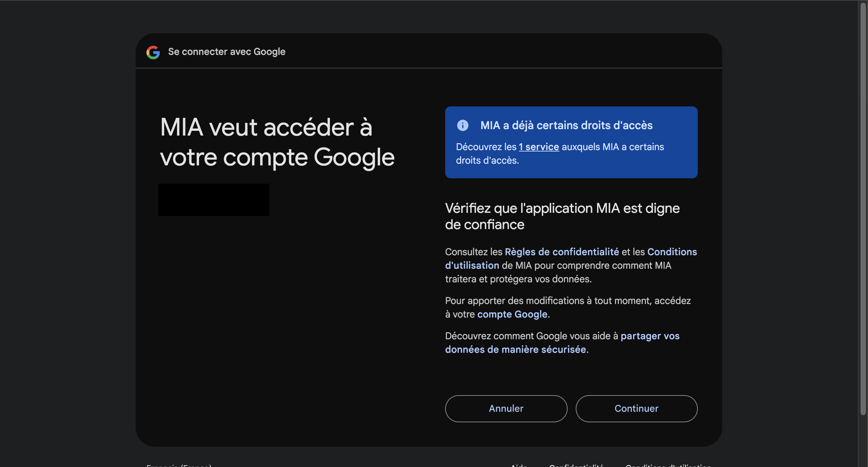Open the '1 service' link
868x467 pixels.
[539, 147]
